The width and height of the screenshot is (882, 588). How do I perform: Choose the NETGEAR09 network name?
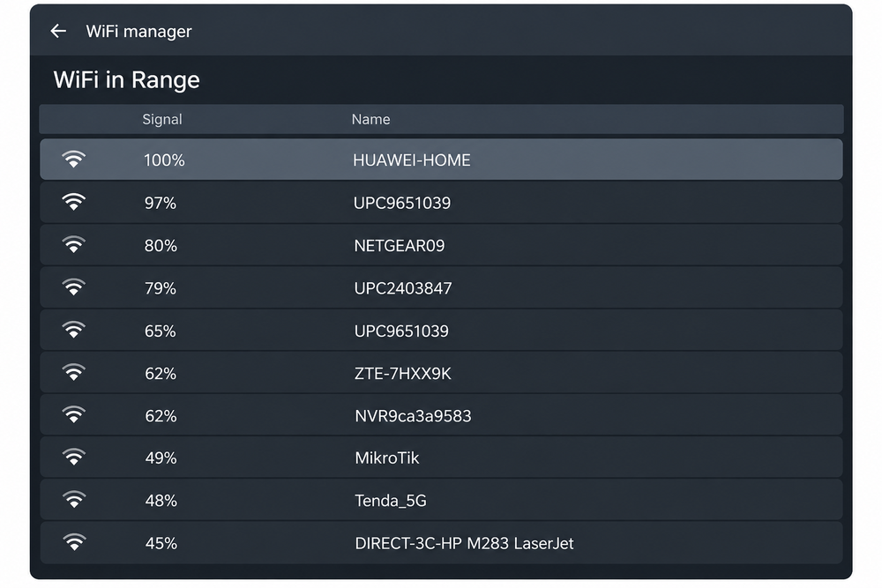(x=399, y=246)
